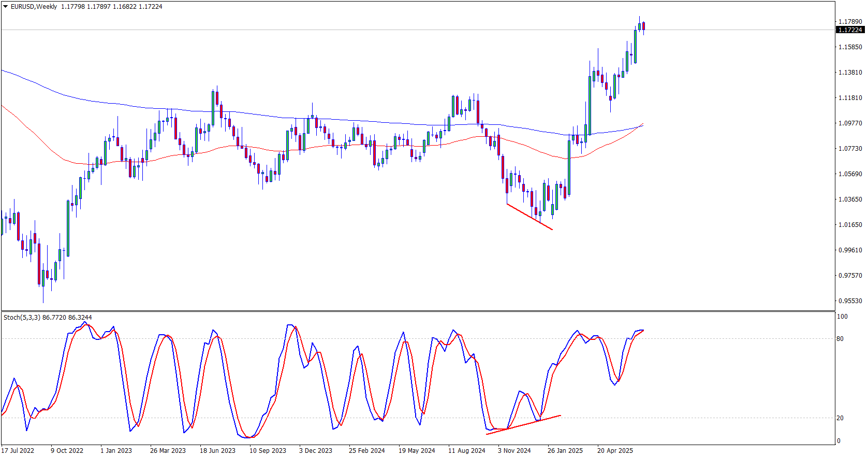Click the red moving average line on the price chart
868x457 pixels.
233,146
